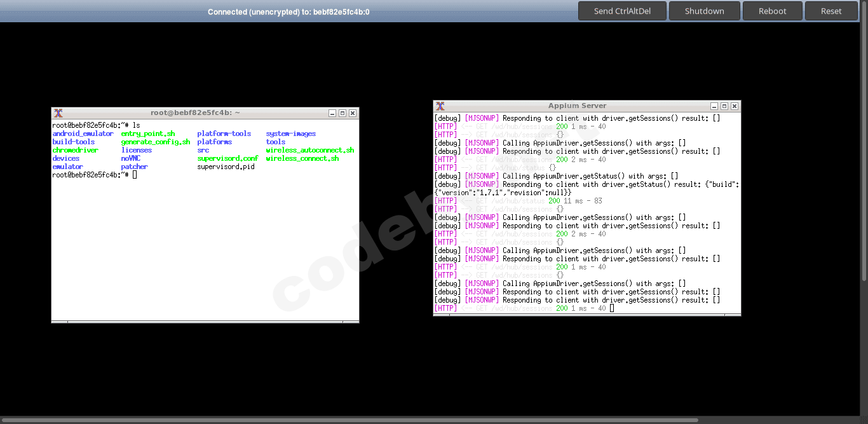Screen dimensions: 868x424
Task: Click the chromedriver entry in terminal
Action: [75, 150]
